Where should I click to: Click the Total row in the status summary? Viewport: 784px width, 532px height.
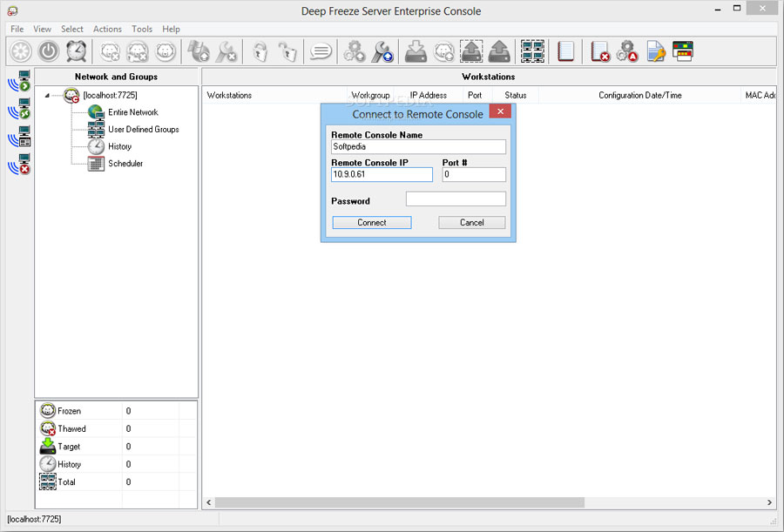pos(117,482)
